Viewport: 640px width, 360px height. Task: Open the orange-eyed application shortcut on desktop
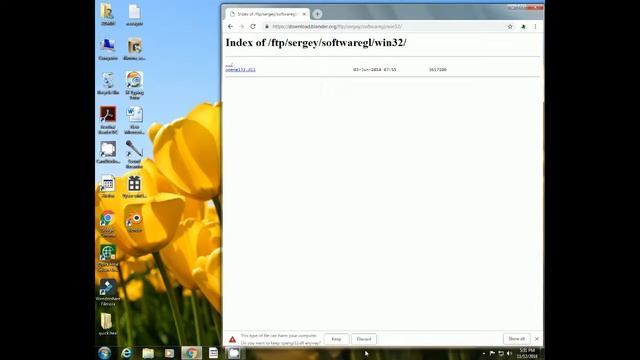pyautogui.click(x=134, y=222)
